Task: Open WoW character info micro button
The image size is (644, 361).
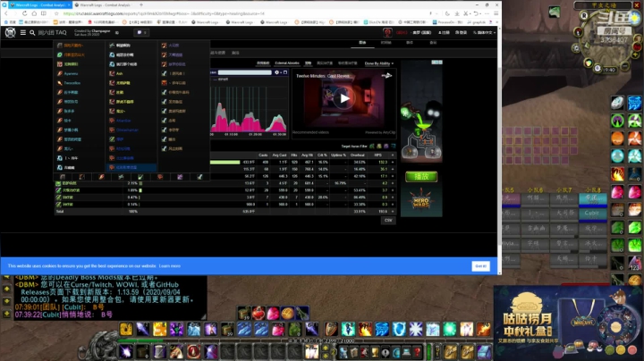Action: point(343,352)
